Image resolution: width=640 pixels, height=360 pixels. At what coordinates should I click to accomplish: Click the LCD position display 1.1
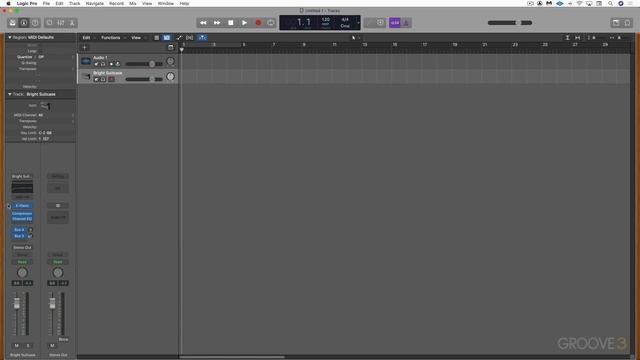pyautogui.click(x=304, y=22)
